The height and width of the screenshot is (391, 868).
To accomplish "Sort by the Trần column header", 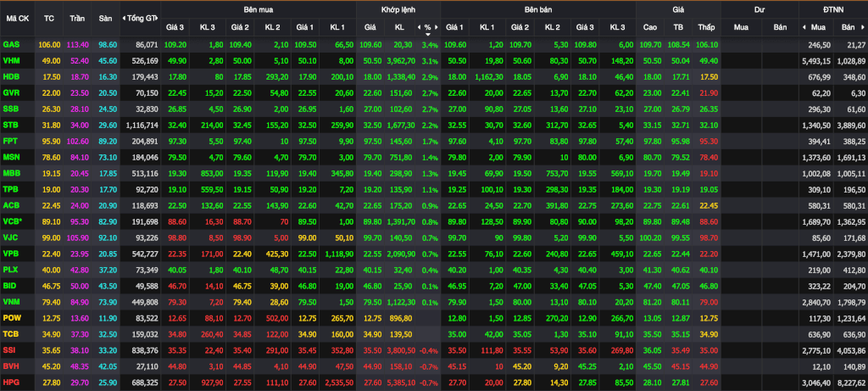I will click(x=77, y=19).
